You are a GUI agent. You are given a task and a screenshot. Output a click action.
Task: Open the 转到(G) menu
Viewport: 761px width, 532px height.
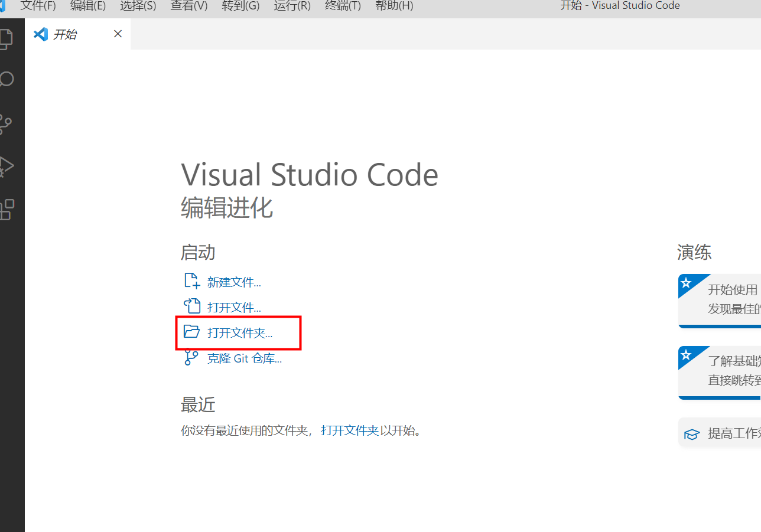(240, 6)
